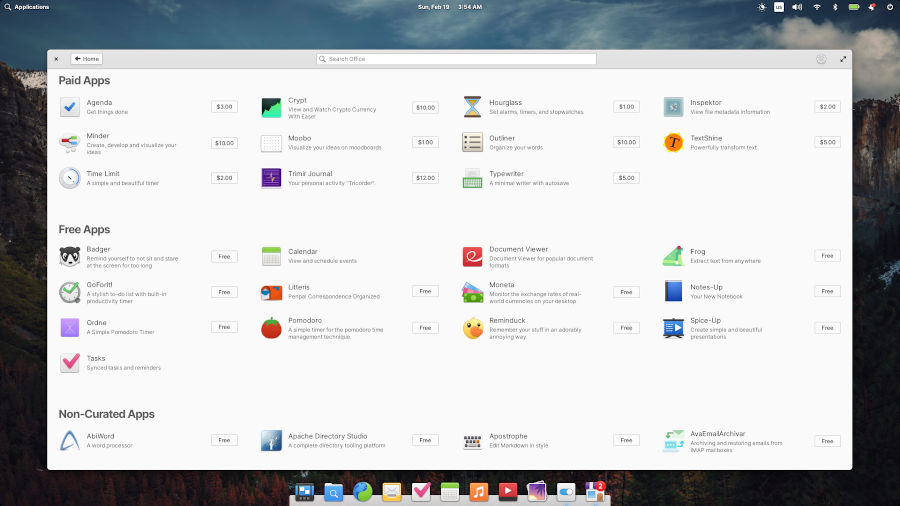Launch the web browser from the dock
This screenshot has height=506, width=900.
tap(362, 492)
